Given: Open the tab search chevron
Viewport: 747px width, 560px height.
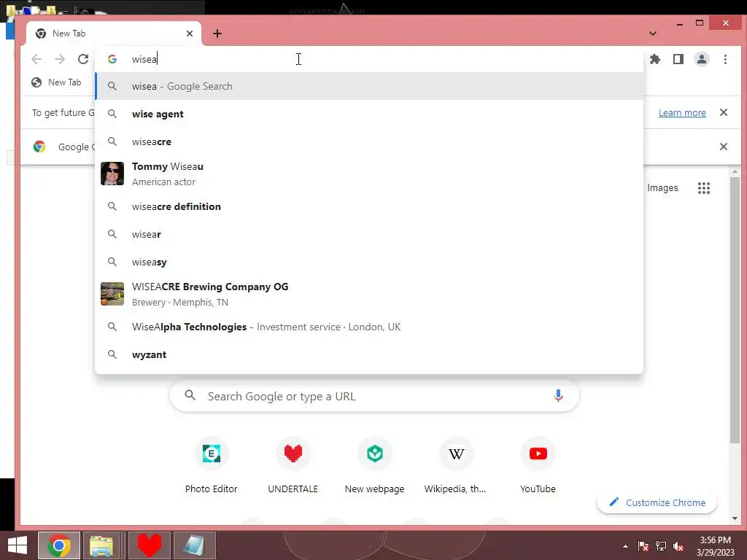Looking at the screenshot, I should 653,34.
